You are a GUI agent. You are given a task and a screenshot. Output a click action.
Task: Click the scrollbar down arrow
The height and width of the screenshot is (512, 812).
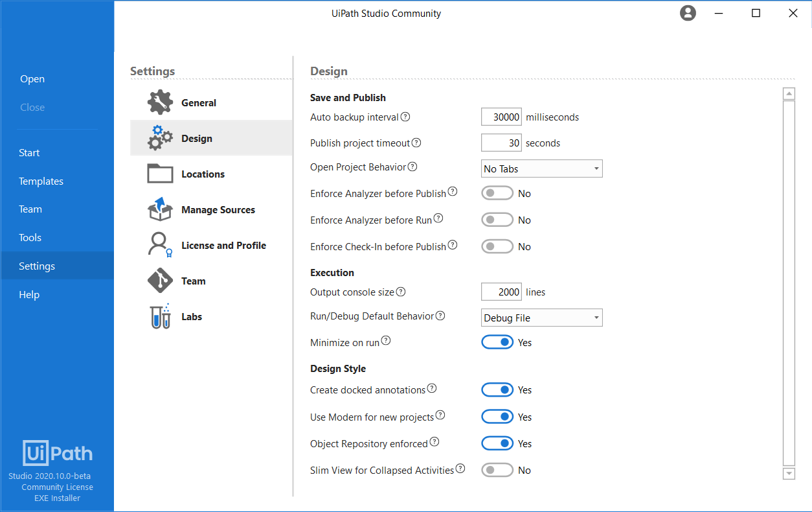[x=789, y=474]
